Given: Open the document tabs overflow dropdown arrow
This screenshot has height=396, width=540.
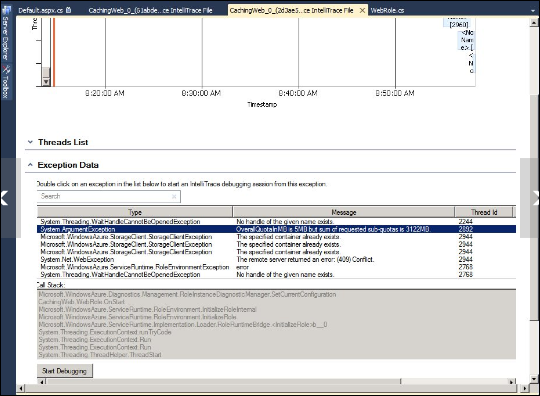Looking at the screenshot, I should tap(533, 11).
